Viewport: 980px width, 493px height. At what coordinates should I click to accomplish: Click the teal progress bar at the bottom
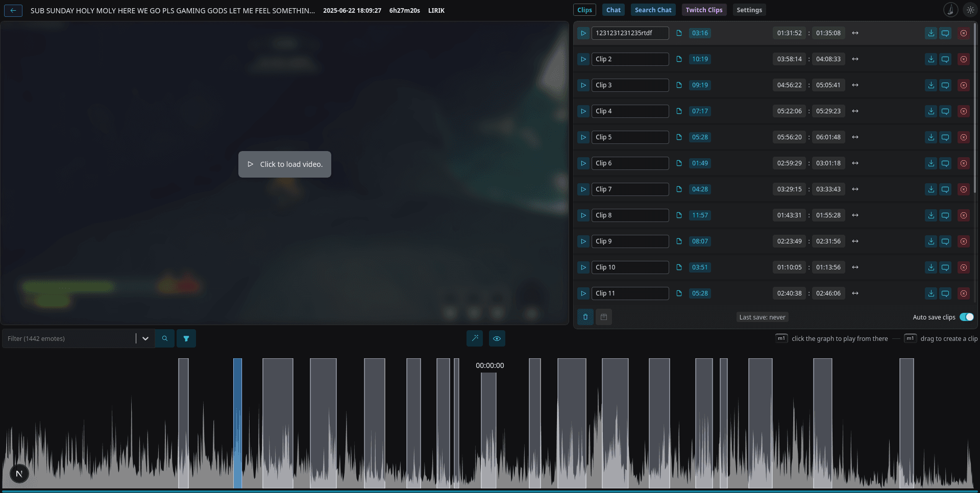tap(490, 491)
